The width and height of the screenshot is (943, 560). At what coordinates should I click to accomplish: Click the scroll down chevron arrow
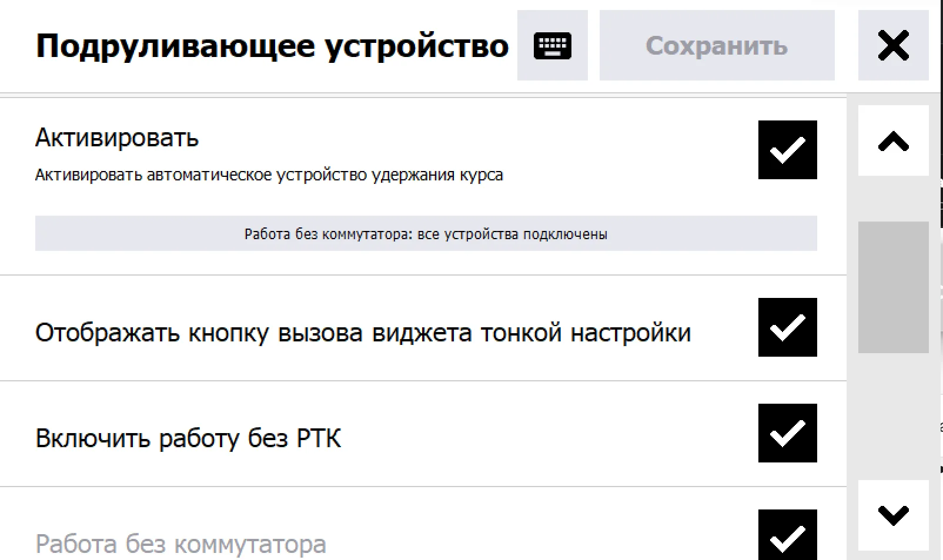[893, 515]
